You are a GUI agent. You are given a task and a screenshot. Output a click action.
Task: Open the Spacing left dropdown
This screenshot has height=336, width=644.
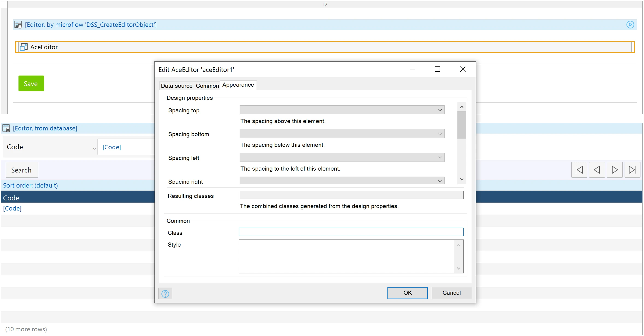342,157
